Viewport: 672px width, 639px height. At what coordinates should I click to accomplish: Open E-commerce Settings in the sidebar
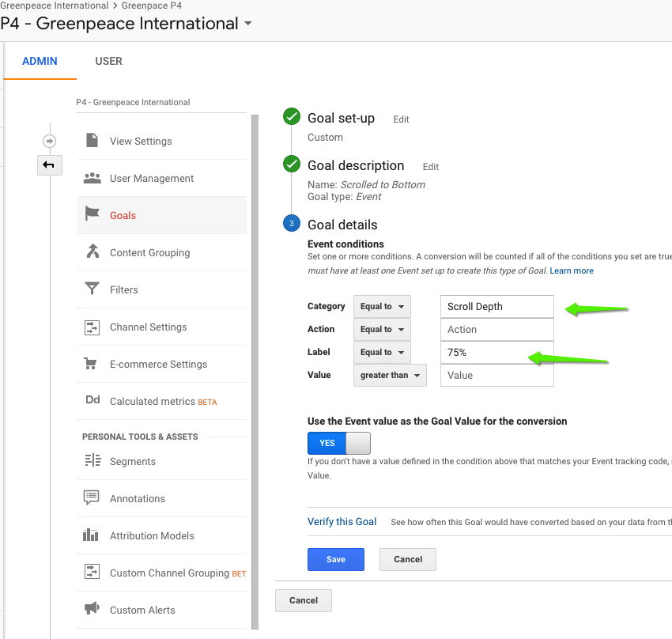[162, 365]
